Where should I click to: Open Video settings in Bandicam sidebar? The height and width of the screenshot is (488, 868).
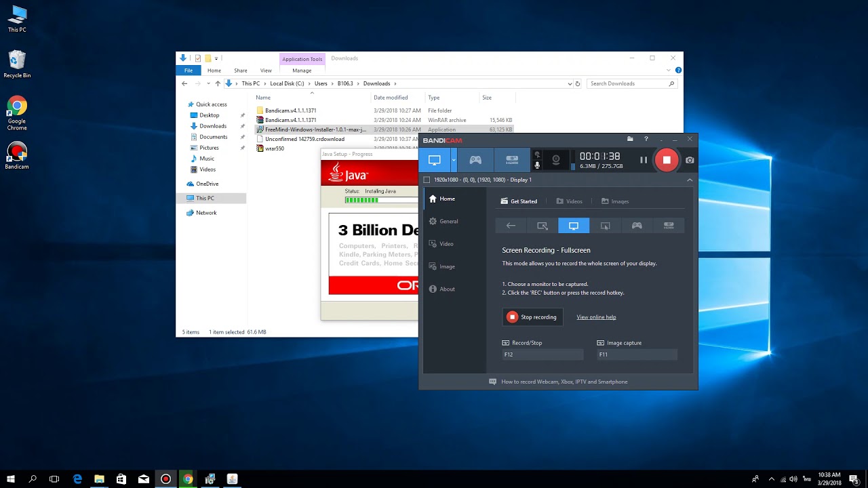click(x=454, y=243)
